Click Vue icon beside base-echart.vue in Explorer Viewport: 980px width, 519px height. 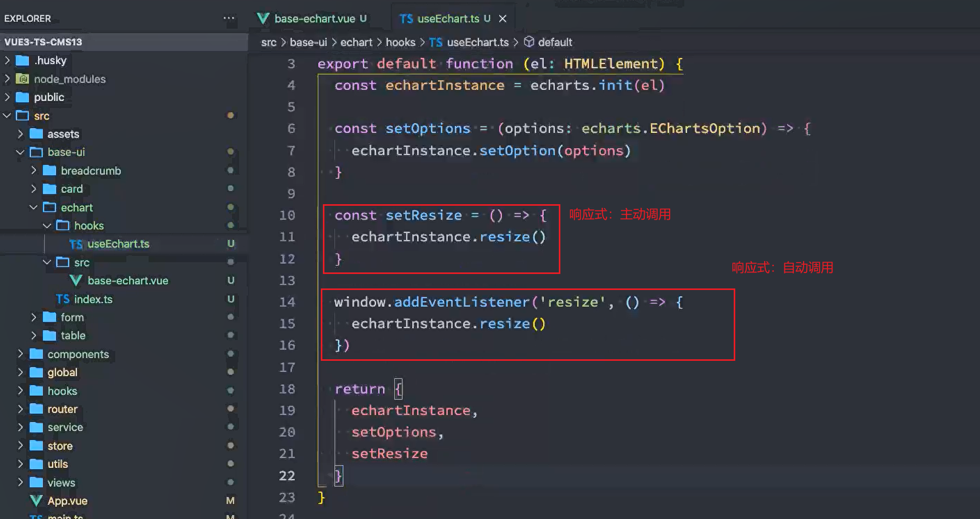pos(76,280)
